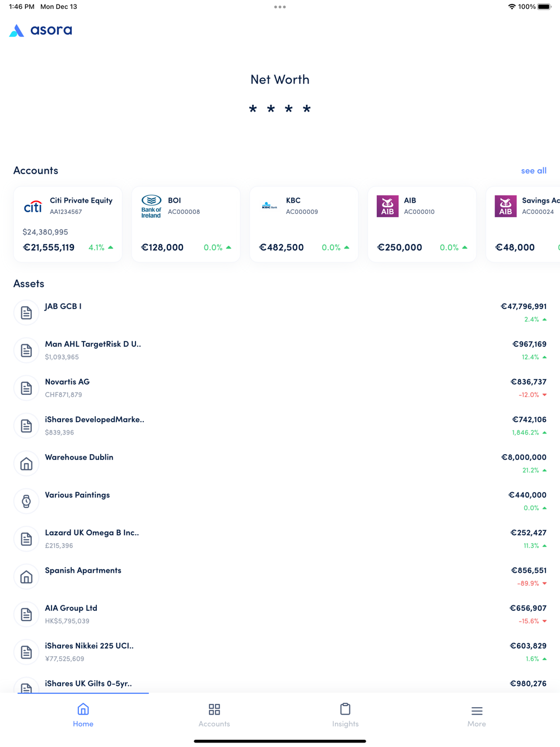Tap the AIB logo on Savings account card

coord(506,206)
